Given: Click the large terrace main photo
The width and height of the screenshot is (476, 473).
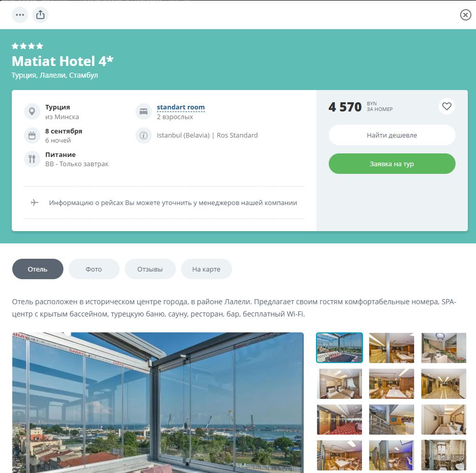Looking at the screenshot, I should pyautogui.click(x=158, y=402).
